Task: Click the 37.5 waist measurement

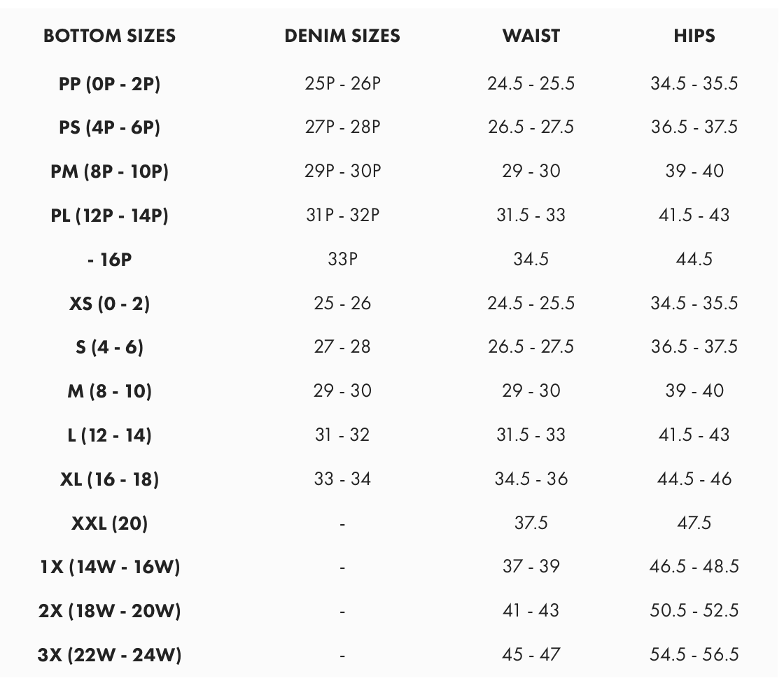Action: click(x=531, y=523)
